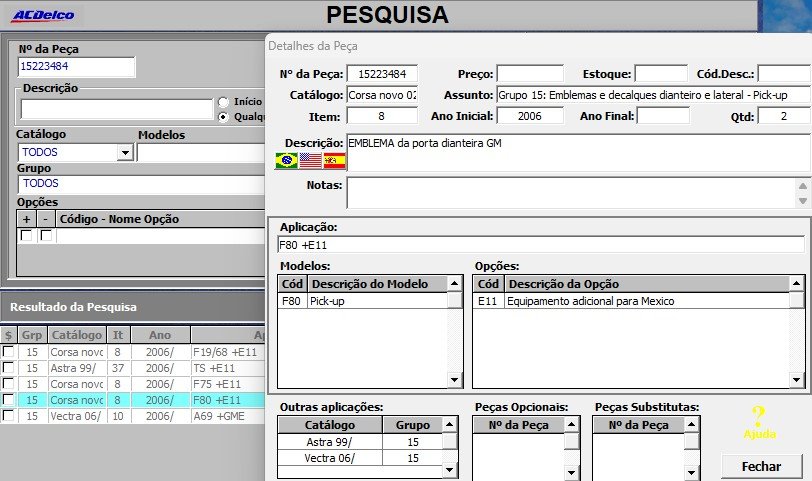Select Vectra 06/ in Outras aplicações

(360, 458)
